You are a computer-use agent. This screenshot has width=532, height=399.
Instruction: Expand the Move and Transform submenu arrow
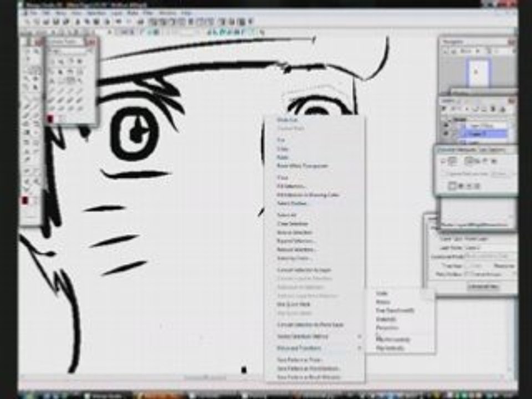click(359, 348)
